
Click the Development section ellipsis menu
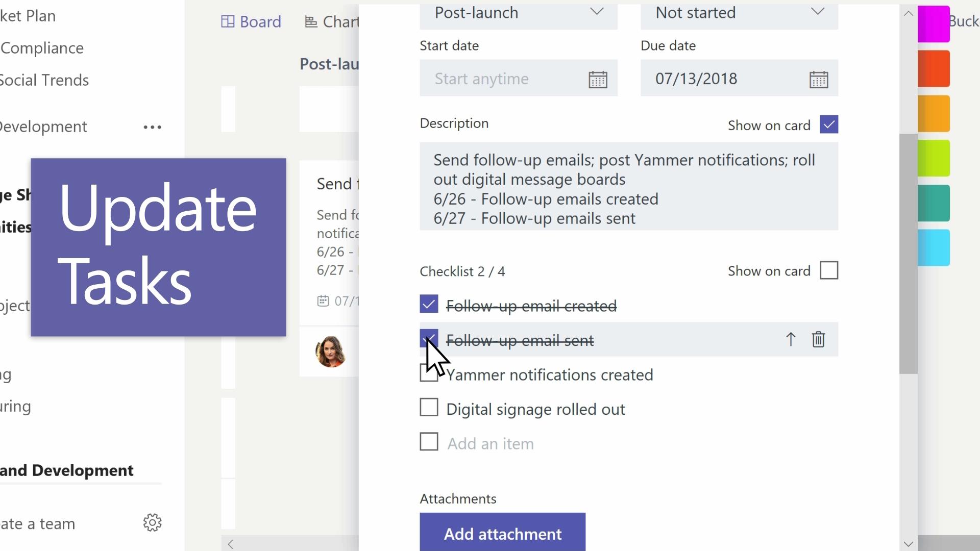(x=152, y=127)
